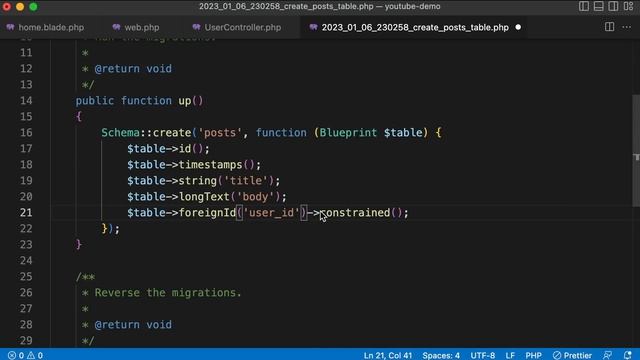
Task: Click 'timestamps' on line 18
Action: pyautogui.click(x=211, y=164)
